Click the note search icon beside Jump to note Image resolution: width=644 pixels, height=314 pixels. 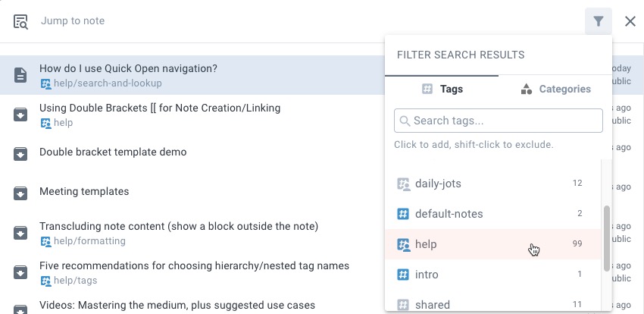(20, 21)
